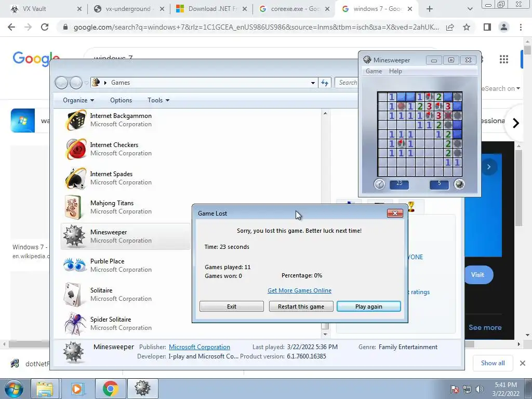
Task: Click Show all downloads
Action: pyautogui.click(x=493, y=363)
